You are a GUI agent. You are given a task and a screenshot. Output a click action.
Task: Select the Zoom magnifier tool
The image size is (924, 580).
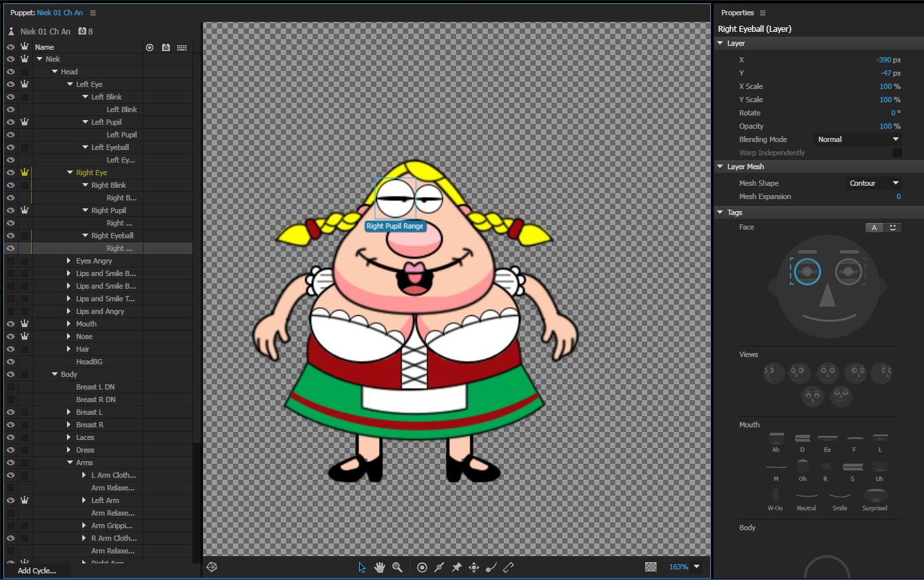(397, 567)
